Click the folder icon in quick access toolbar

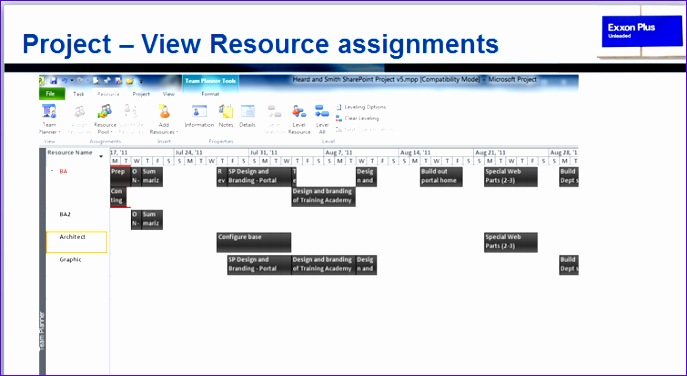(x=130, y=81)
